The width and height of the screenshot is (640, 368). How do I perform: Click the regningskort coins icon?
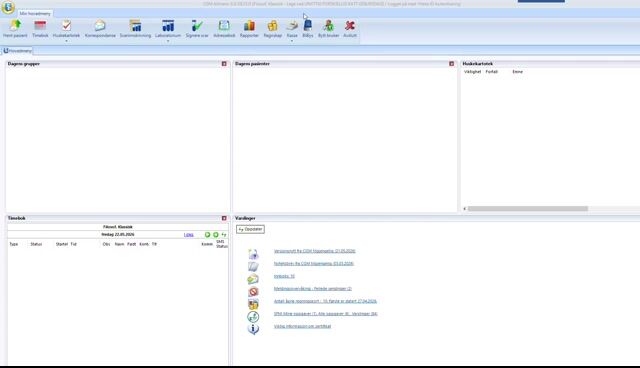[x=253, y=304]
